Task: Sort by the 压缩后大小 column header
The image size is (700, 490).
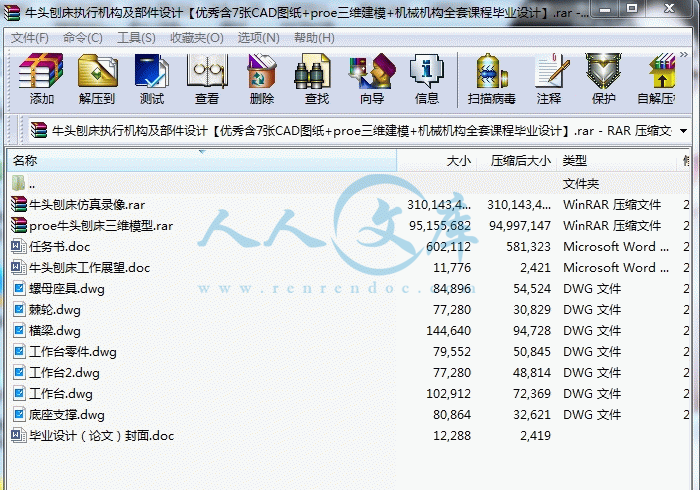Action: [x=517, y=160]
